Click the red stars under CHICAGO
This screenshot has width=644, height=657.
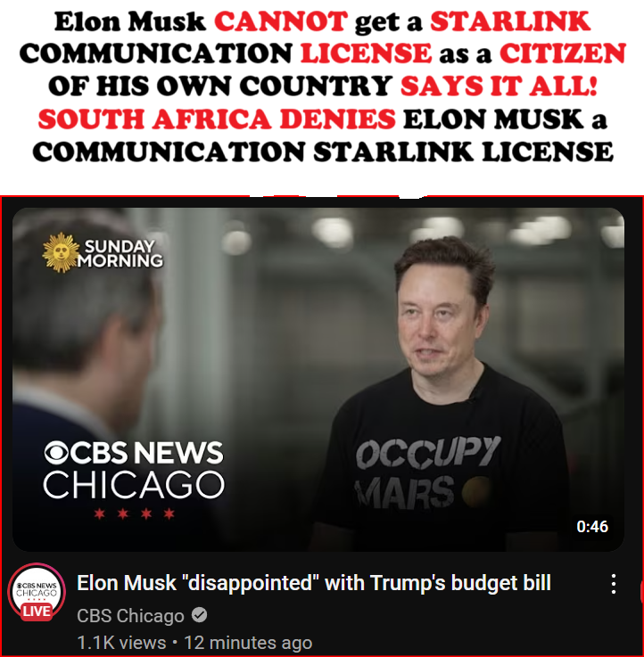tap(134, 513)
